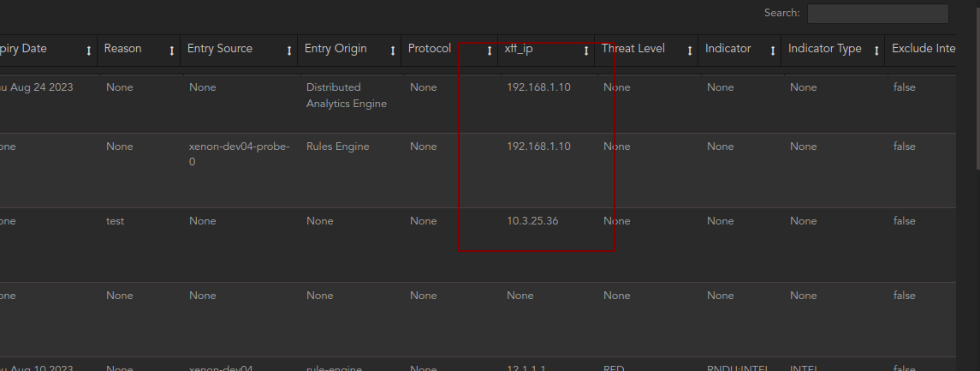The image size is (980, 371).
Task: Click into the Search input field
Action: [877, 13]
